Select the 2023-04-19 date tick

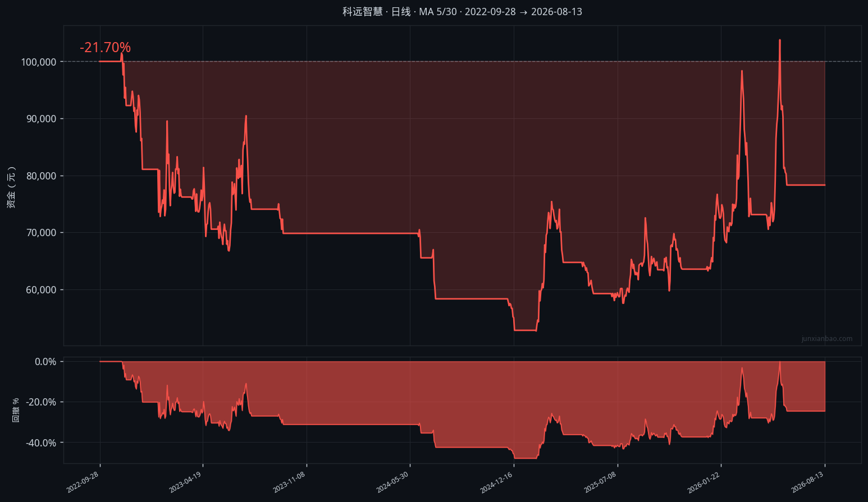tap(185, 482)
